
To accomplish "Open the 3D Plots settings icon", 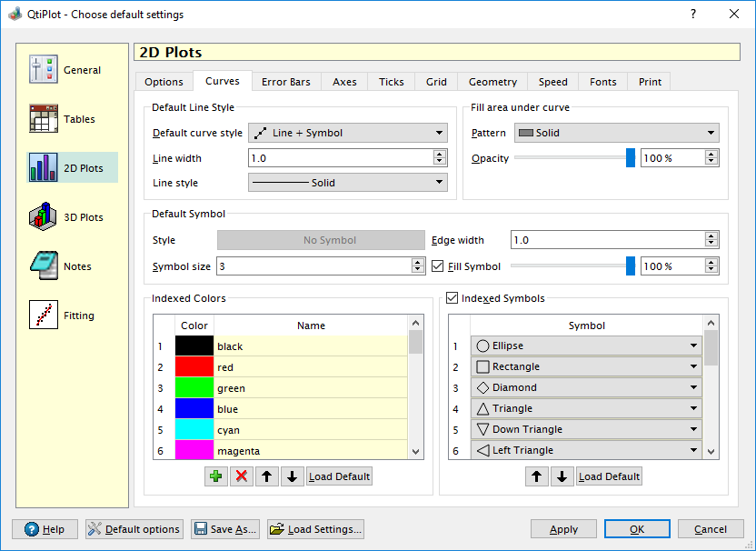I will 44,217.
